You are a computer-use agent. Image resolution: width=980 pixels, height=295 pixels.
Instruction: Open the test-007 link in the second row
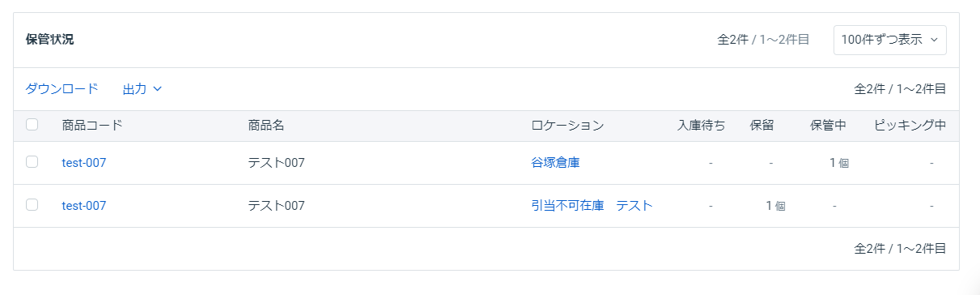click(x=84, y=206)
